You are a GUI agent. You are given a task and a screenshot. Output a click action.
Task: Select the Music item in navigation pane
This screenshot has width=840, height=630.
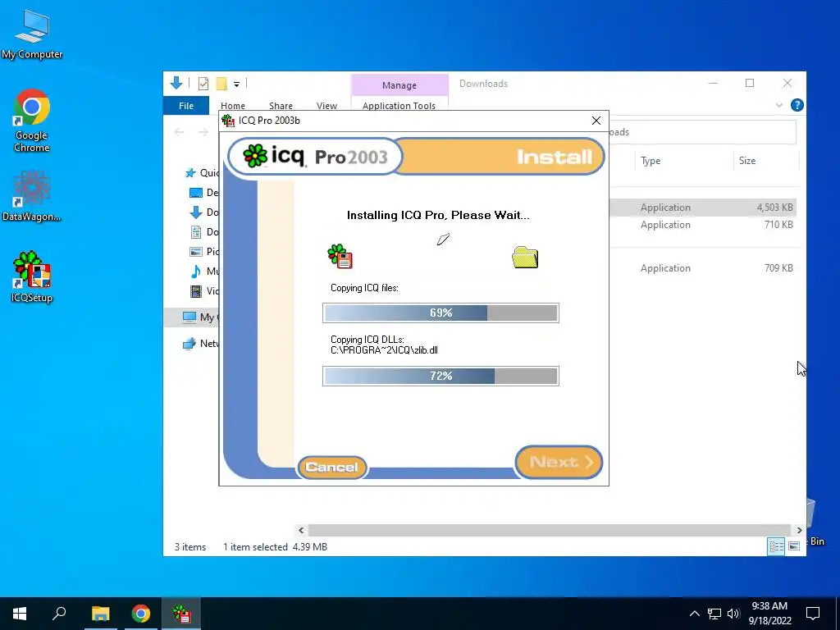204,271
